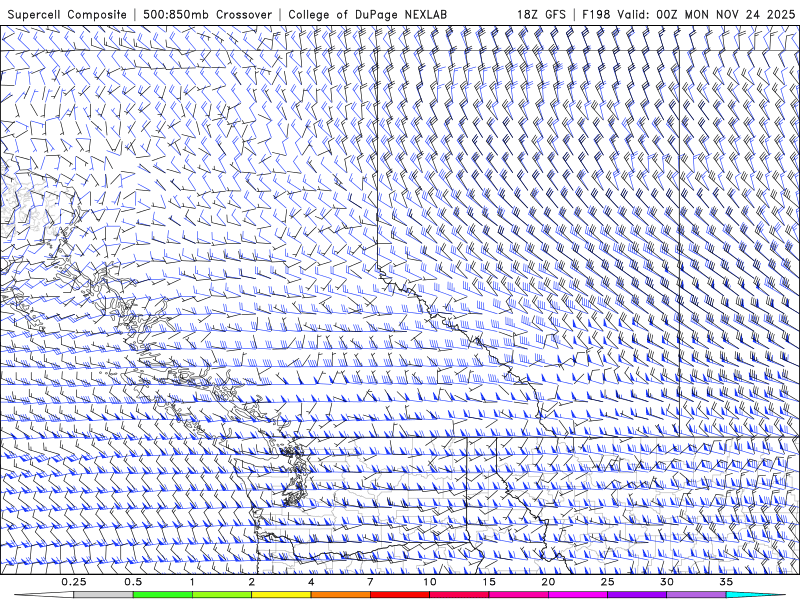Click the cyan arrow end of color bar
The height and width of the screenshot is (600, 800).
pyautogui.click(x=757, y=595)
